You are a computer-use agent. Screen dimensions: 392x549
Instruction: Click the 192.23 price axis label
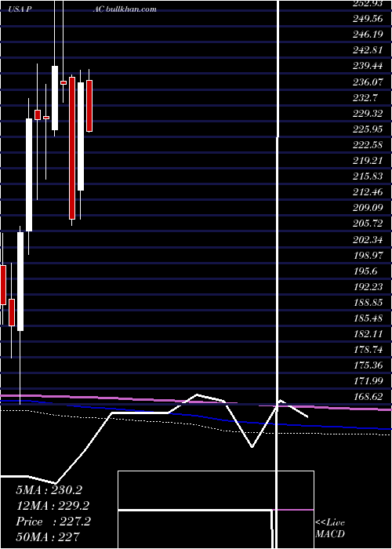pyautogui.click(x=368, y=287)
